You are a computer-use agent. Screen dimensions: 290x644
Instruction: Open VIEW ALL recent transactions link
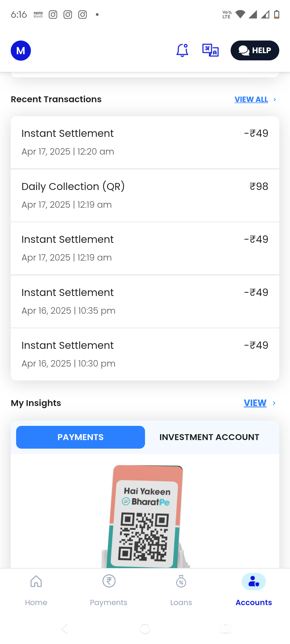point(251,100)
